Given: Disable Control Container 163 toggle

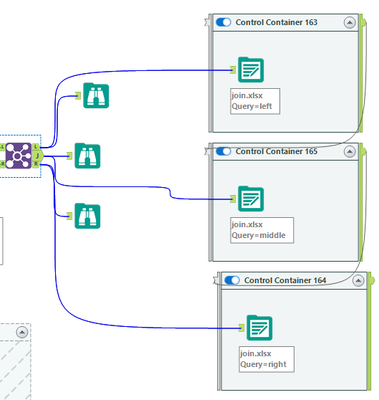Looking at the screenshot, I should [223, 22].
